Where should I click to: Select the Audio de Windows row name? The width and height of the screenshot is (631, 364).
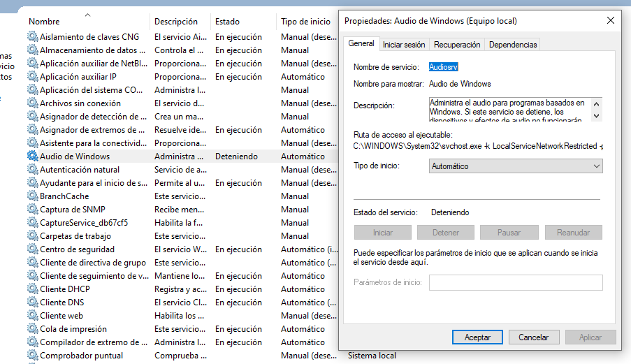75,156
